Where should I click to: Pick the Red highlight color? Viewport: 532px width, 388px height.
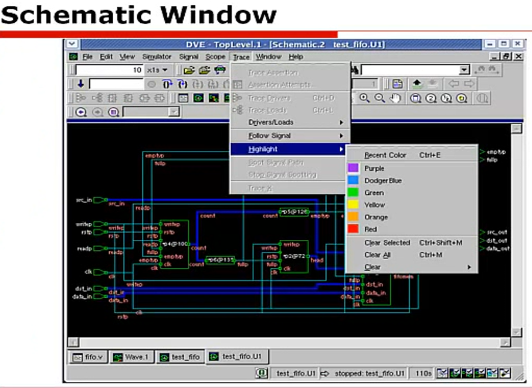coord(412,229)
